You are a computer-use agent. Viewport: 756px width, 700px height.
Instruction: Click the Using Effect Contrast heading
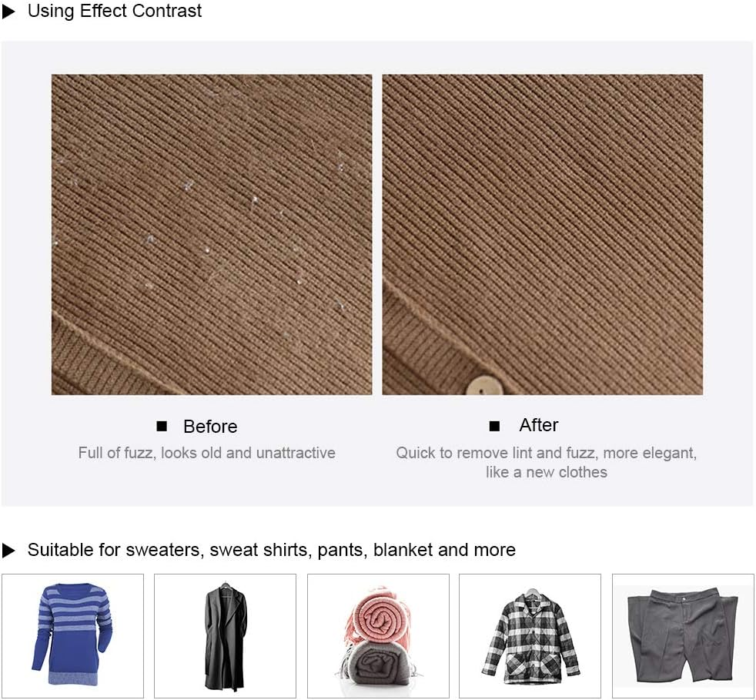114,11
